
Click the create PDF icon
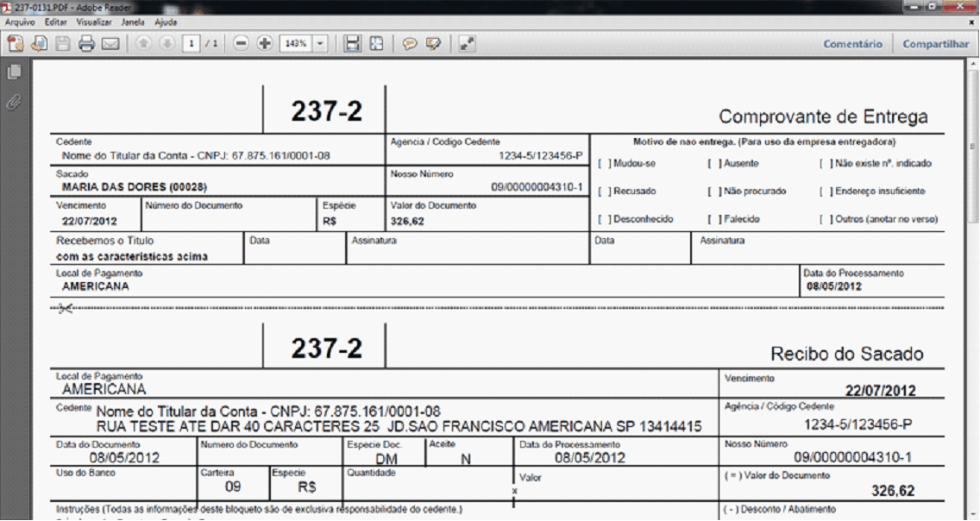pyautogui.click(x=16, y=44)
